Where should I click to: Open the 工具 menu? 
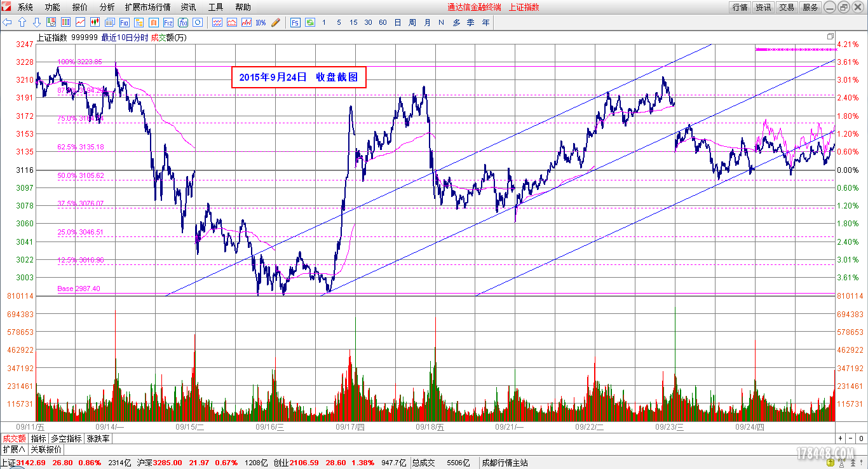pyautogui.click(x=215, y=7)
